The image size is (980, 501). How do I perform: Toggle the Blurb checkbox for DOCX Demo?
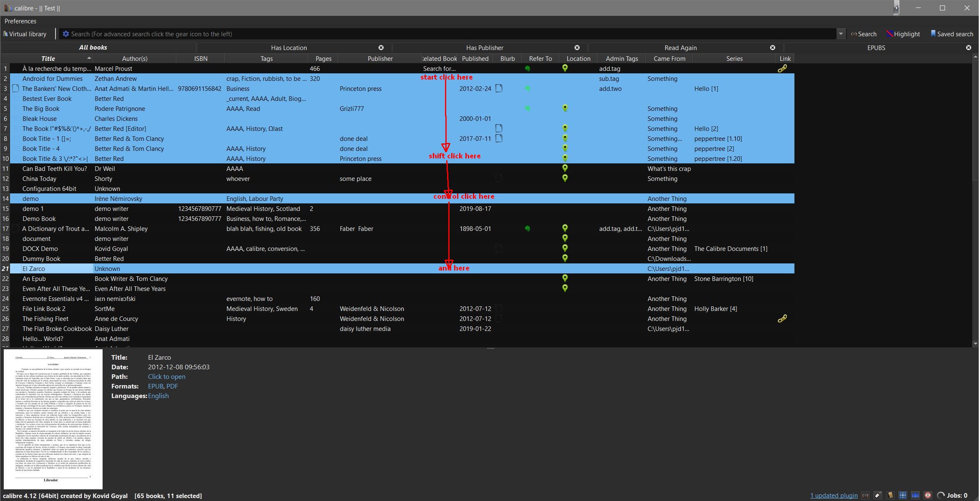[x=498, y=248]
